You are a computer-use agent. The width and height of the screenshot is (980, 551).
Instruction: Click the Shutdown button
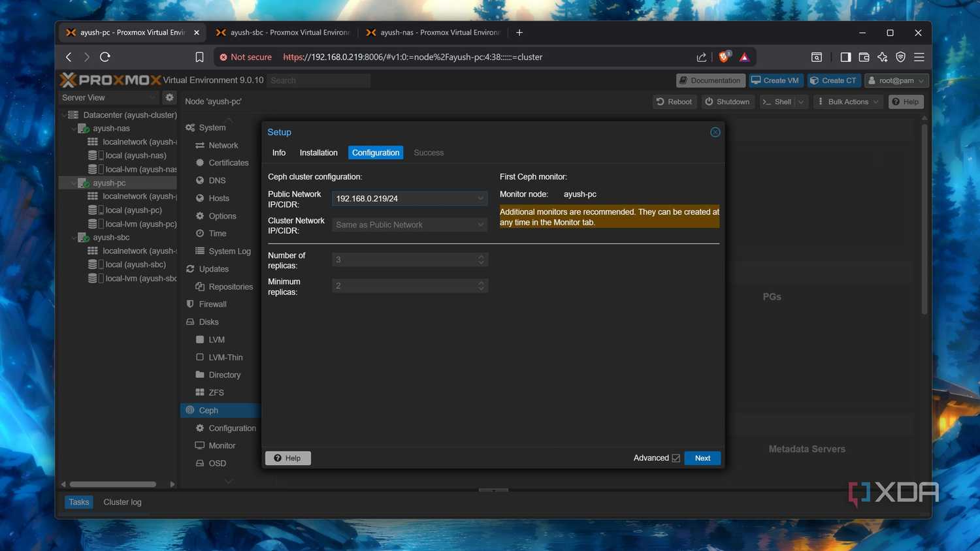coord(727,102)
